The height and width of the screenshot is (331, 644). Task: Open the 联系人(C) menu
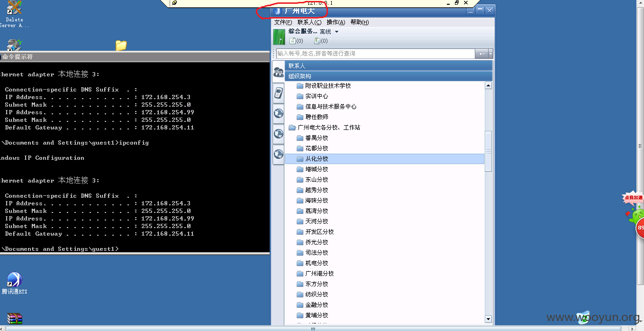(x=309, y=22)
